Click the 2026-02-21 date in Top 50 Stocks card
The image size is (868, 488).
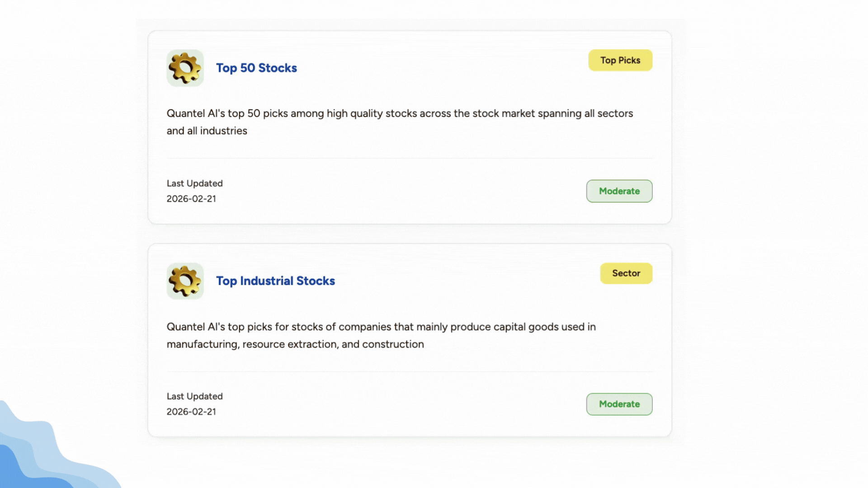[x=191, y=199]
